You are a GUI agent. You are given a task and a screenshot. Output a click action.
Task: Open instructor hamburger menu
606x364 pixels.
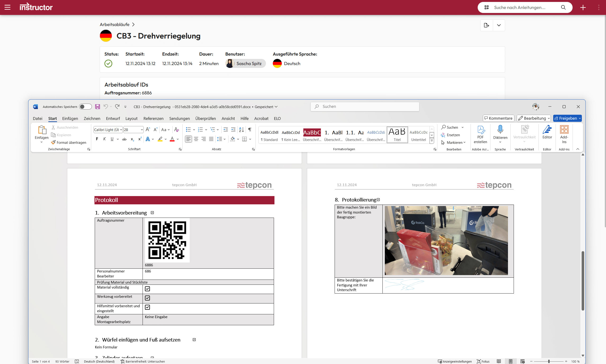7,7
